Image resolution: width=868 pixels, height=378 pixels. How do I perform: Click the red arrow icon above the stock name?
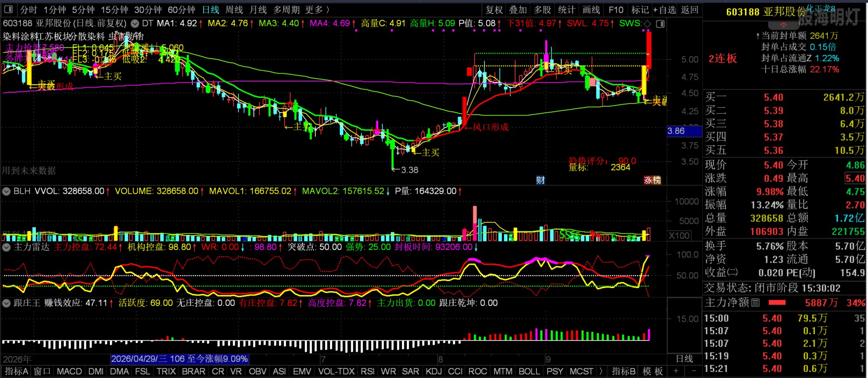point(783,25)
